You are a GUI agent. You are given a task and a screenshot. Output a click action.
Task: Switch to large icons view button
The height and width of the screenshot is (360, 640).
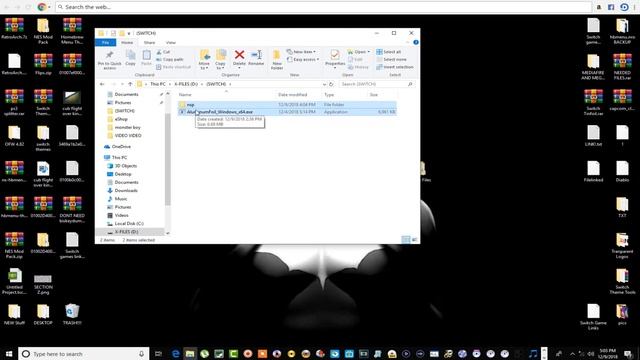point(414,240)
